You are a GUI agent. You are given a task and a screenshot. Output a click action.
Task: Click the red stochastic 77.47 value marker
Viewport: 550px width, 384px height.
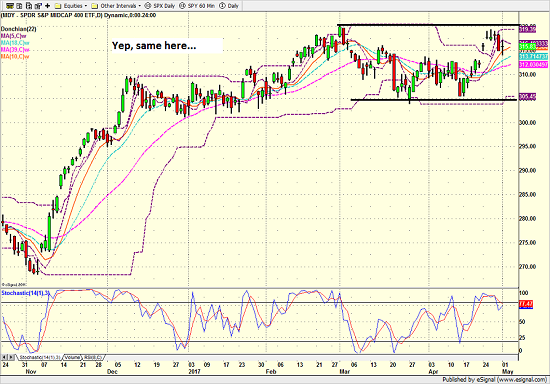[x=526, y=304]
